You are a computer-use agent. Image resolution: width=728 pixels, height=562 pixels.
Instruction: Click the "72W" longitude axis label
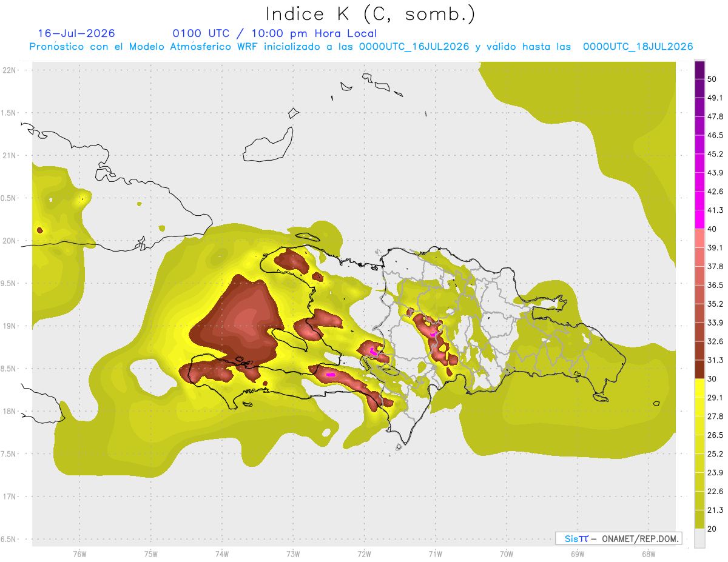pos(364,554)
